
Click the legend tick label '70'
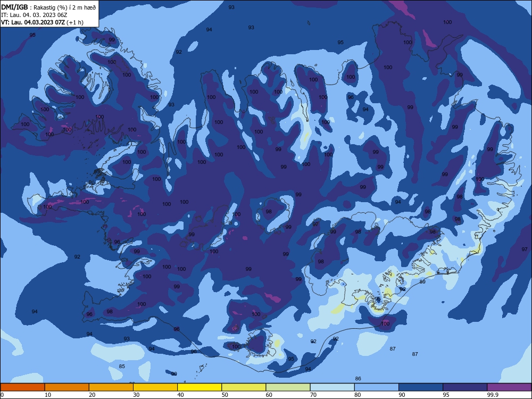click(313, 395)
